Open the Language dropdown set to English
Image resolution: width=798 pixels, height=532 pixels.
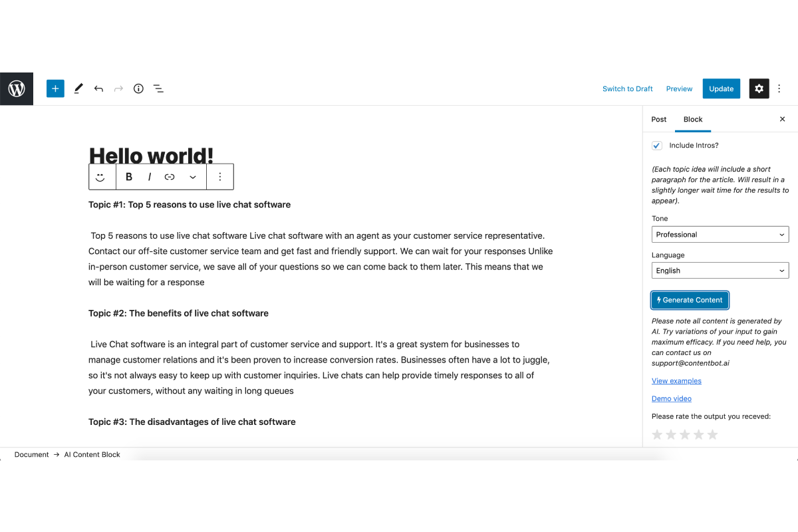click(x=720, y=270)
